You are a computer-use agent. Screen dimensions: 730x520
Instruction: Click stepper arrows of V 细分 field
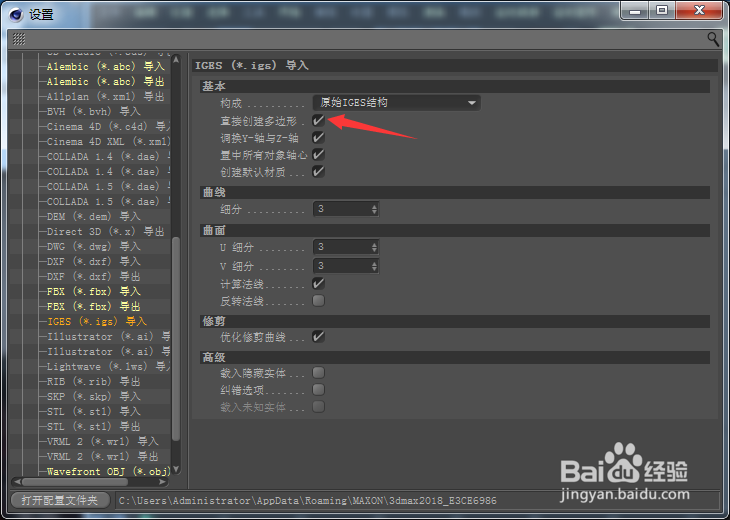pos(374,266)
